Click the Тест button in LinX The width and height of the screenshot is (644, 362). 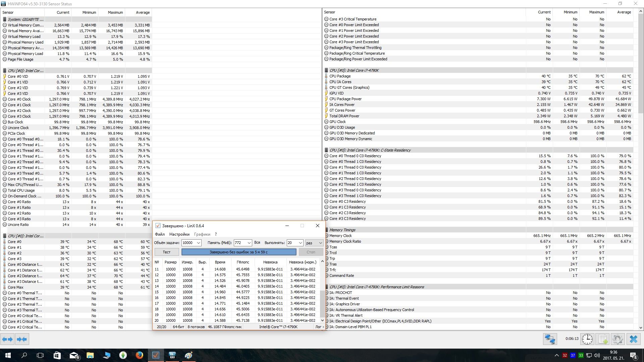pos(167,252)
